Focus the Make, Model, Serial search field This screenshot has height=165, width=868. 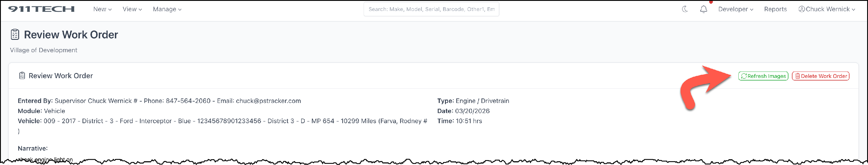(x=431, y=9)
